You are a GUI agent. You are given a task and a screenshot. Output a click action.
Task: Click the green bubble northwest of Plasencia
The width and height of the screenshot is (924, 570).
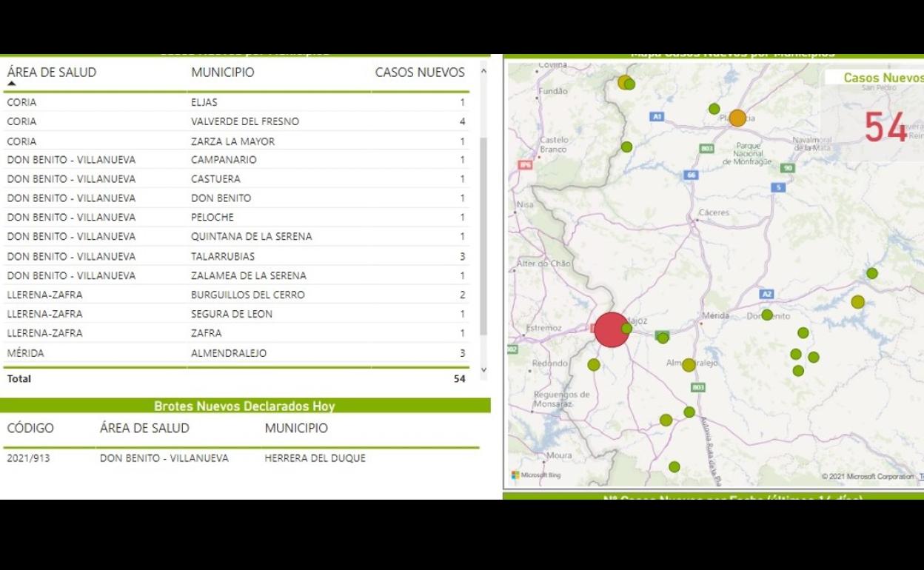(714, 109)
